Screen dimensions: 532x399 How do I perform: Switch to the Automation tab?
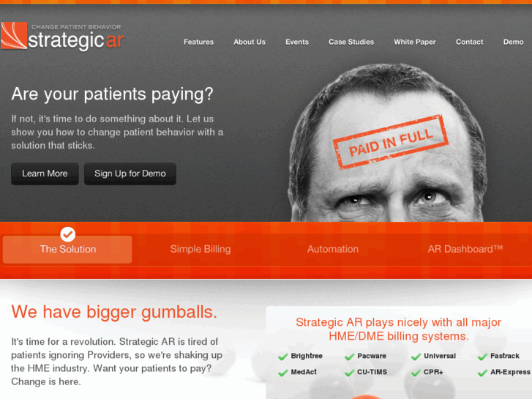point(332,249)
